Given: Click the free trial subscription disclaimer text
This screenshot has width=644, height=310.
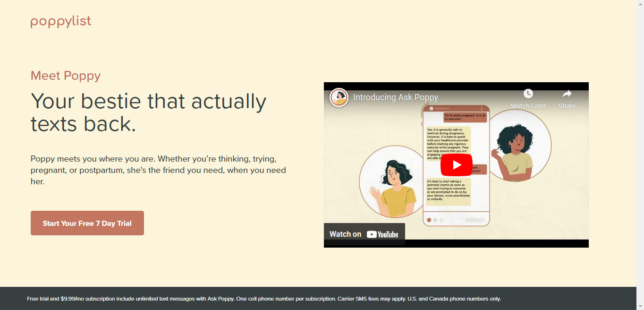Looking at the screenshot, I should coord(264,299).
